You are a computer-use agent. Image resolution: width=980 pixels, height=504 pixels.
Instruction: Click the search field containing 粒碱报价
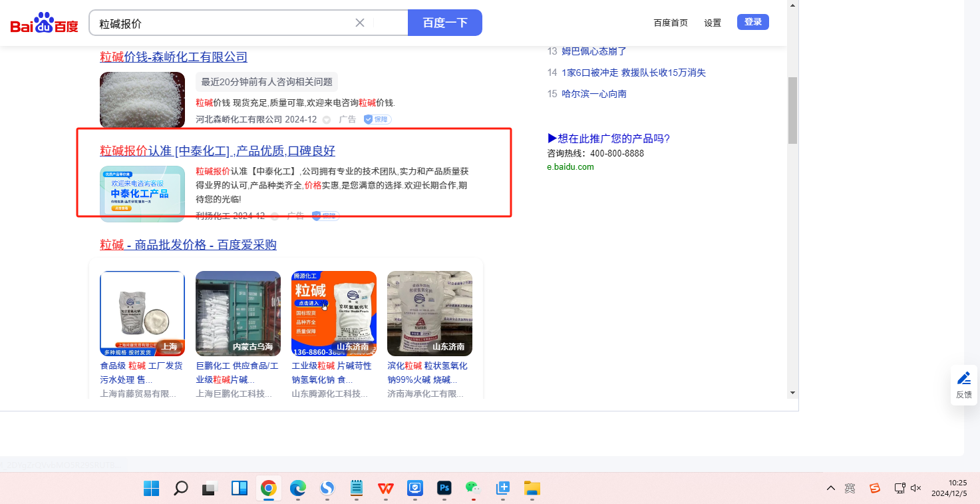tap(223, 23)
